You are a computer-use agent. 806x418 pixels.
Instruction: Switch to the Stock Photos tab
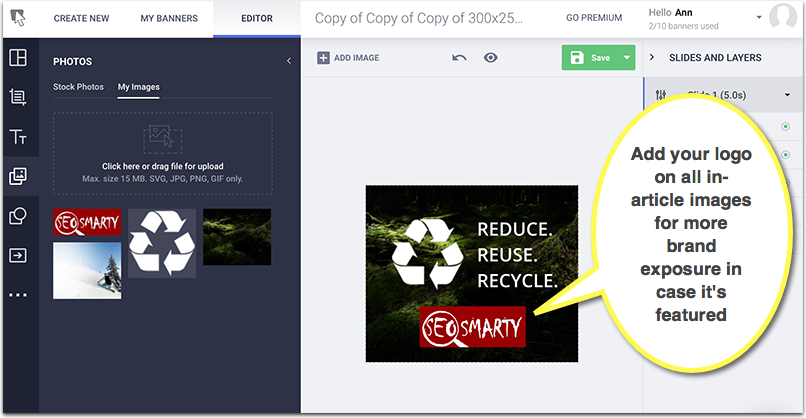click(x=78, y=87)
